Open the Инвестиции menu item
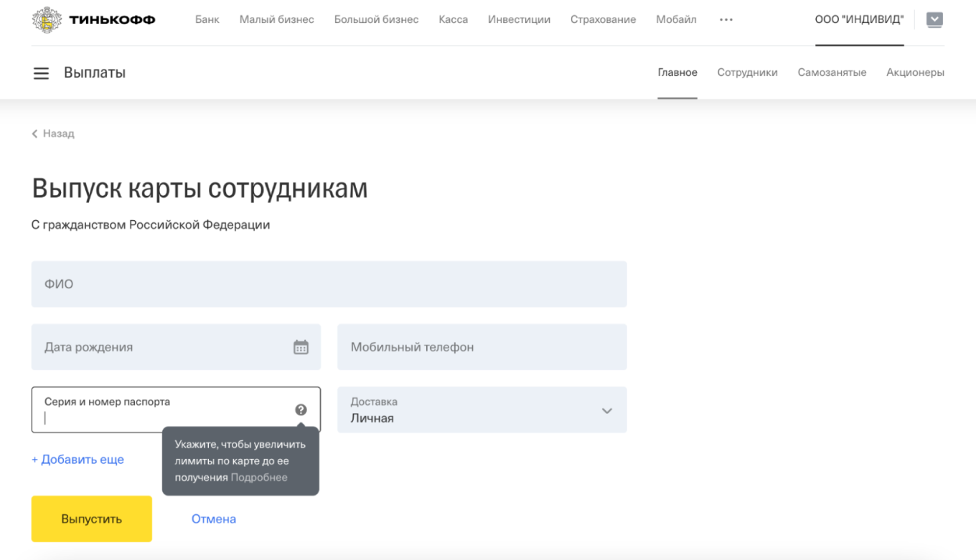Screen dimensions: 976x560 click(519, 19)
